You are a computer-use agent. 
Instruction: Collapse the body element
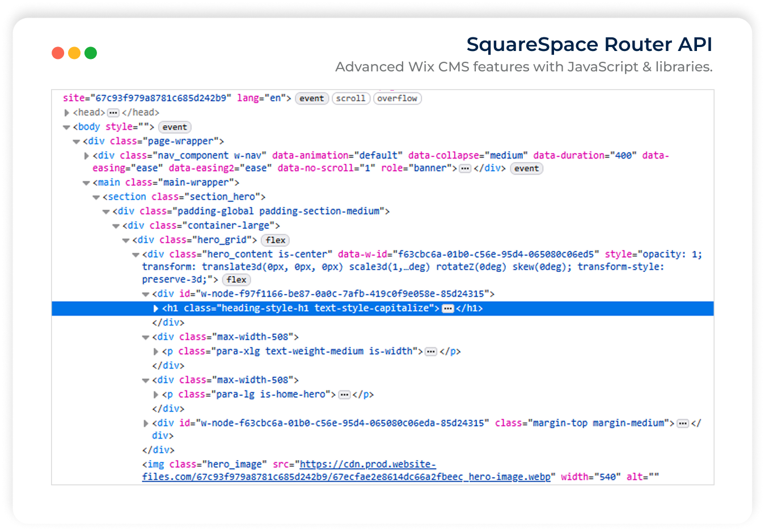pos(66,127)
